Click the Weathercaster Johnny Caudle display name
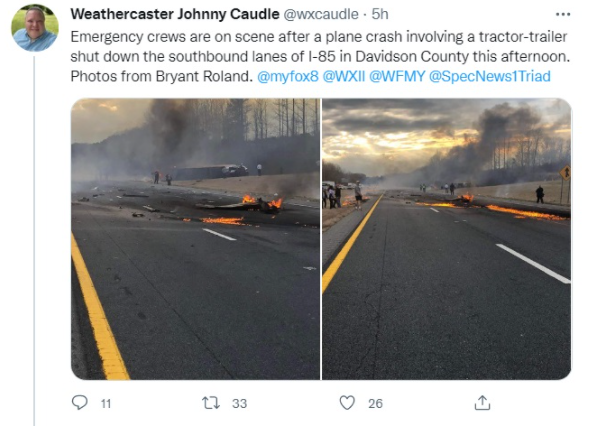 click(175, 15)
